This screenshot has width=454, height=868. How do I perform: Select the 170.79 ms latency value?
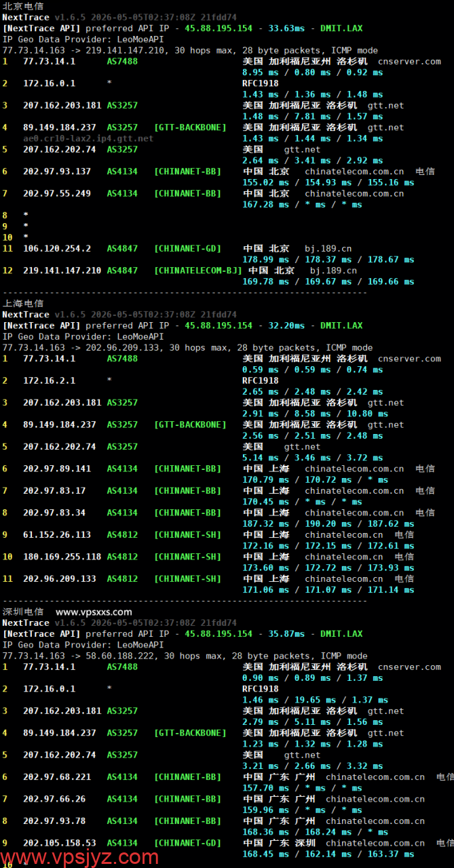coord(265,479)
